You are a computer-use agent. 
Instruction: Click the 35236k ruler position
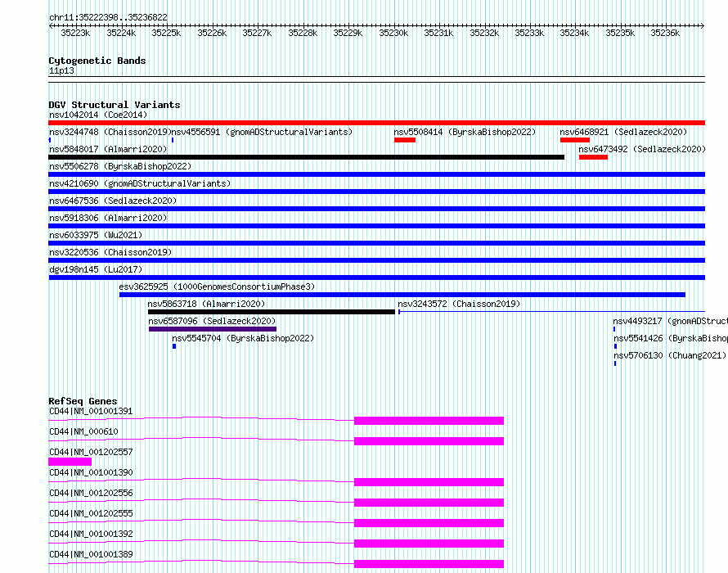(665, 33)
